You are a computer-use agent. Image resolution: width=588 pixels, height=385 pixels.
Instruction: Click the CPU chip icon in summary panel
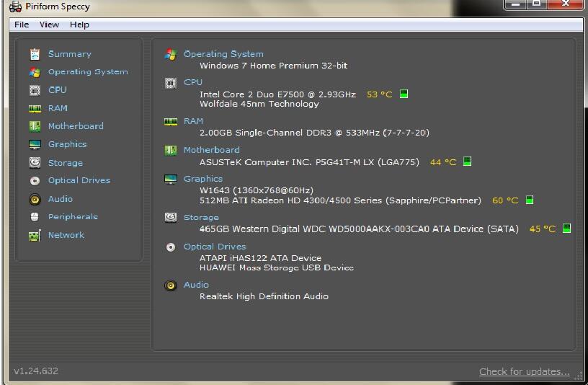[171, 83]
